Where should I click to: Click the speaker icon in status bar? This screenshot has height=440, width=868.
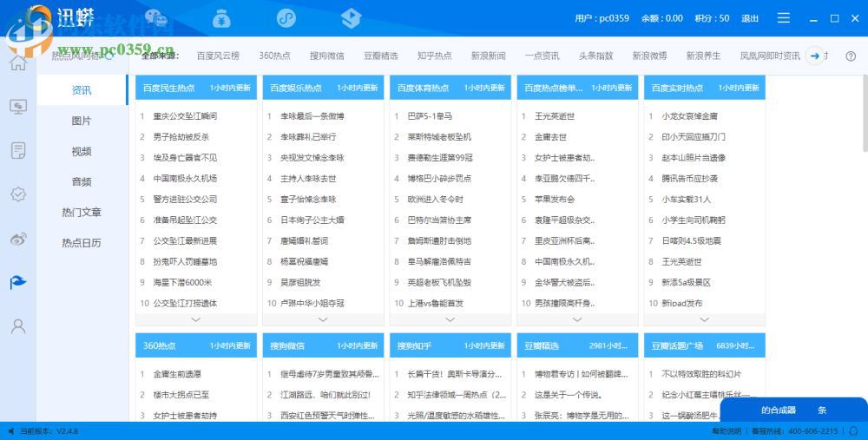click(x=10, y=430)
